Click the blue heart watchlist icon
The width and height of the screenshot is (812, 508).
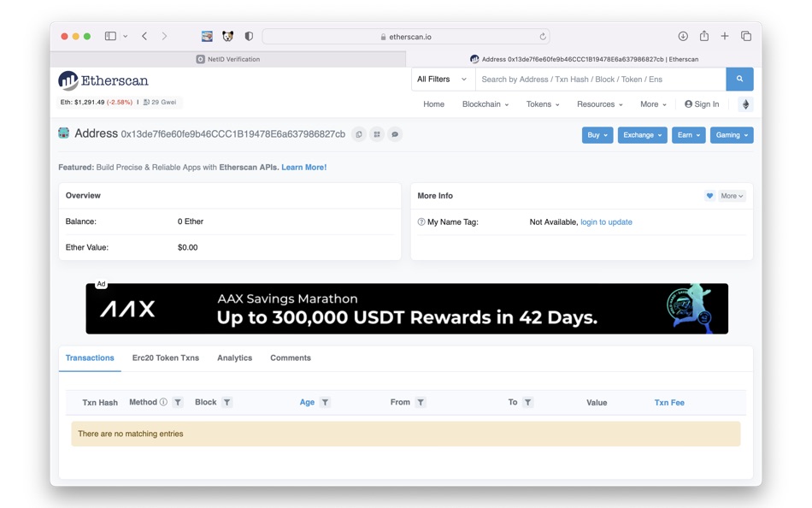pos(709,196)
